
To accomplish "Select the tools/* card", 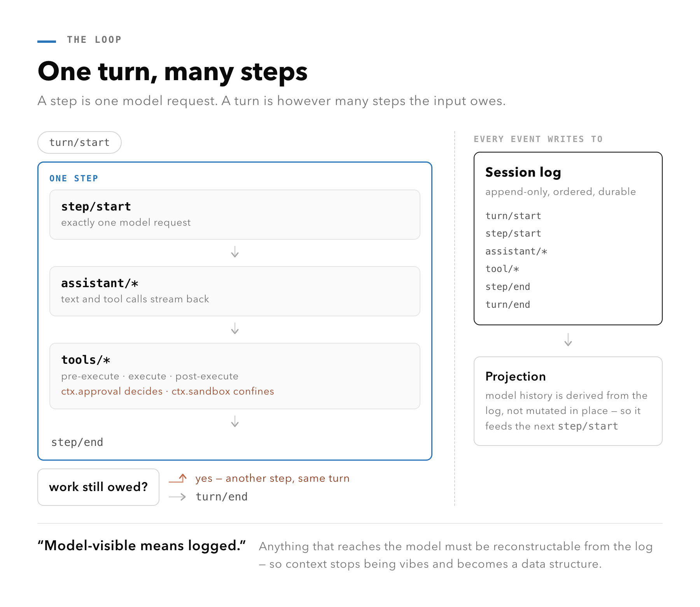I will pyautogui.click(x=235, y=376).
